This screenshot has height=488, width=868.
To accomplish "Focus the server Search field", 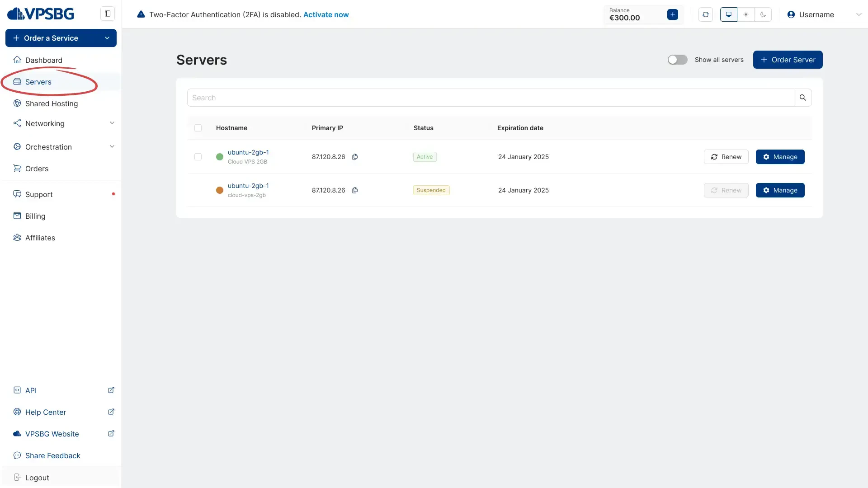I will click(x=490, y=98).
